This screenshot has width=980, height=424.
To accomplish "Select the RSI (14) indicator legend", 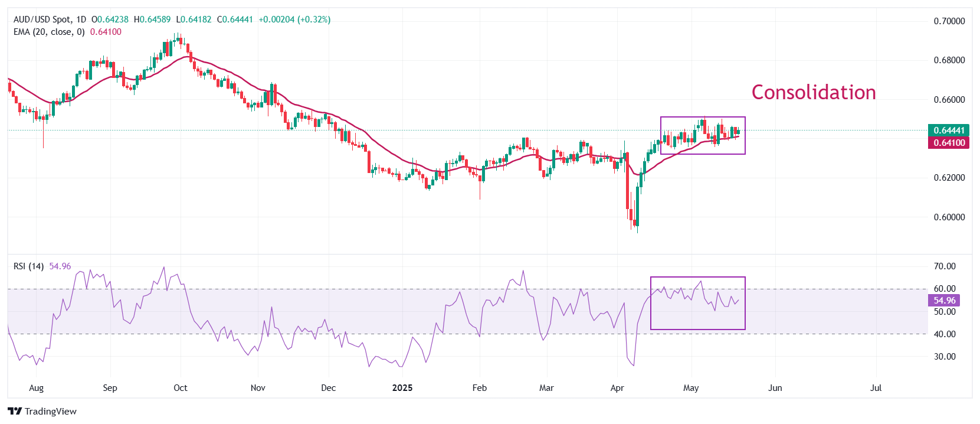I will click(28, 266).
